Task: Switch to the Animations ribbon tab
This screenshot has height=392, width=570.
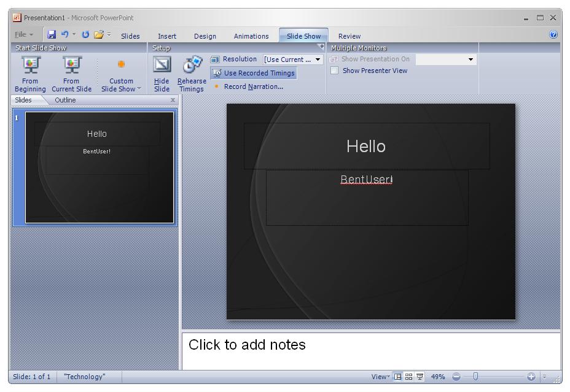Action: (x=251, y=36)
